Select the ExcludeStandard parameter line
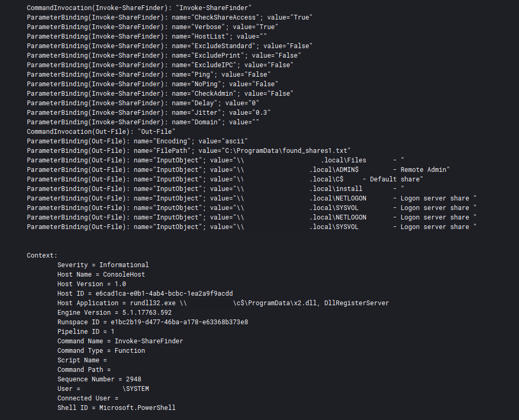This screenshot has width=519, height=420. [169, 46]
